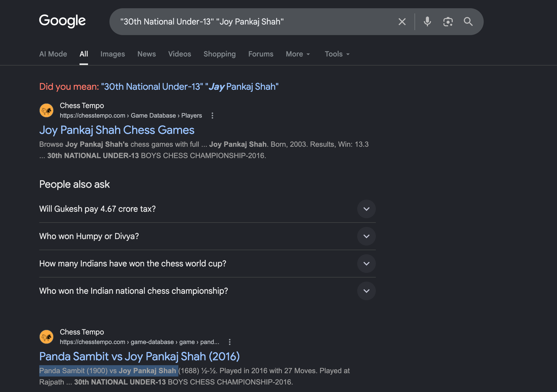Viewport: 557px width, 392px height.
Task: Open the three-dot menu beside game › pand... URL
Action: pos(230,342)
